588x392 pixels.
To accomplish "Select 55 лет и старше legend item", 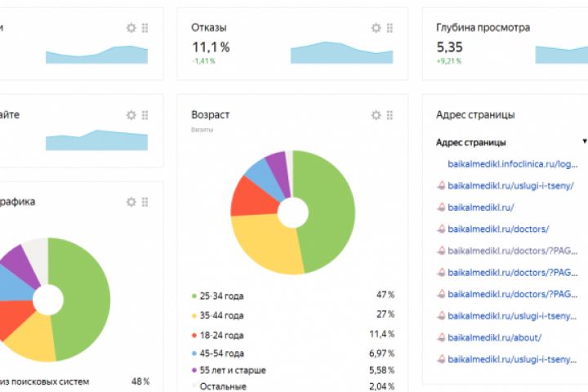I will (x=229, y=370).
